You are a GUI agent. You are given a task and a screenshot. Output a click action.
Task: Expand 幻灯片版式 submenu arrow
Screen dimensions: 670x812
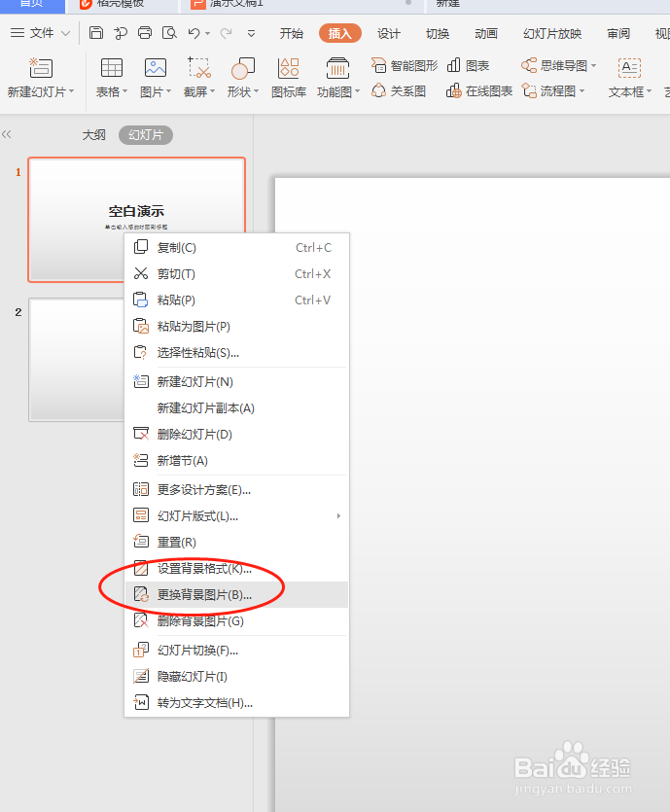(x=338, y=515)
